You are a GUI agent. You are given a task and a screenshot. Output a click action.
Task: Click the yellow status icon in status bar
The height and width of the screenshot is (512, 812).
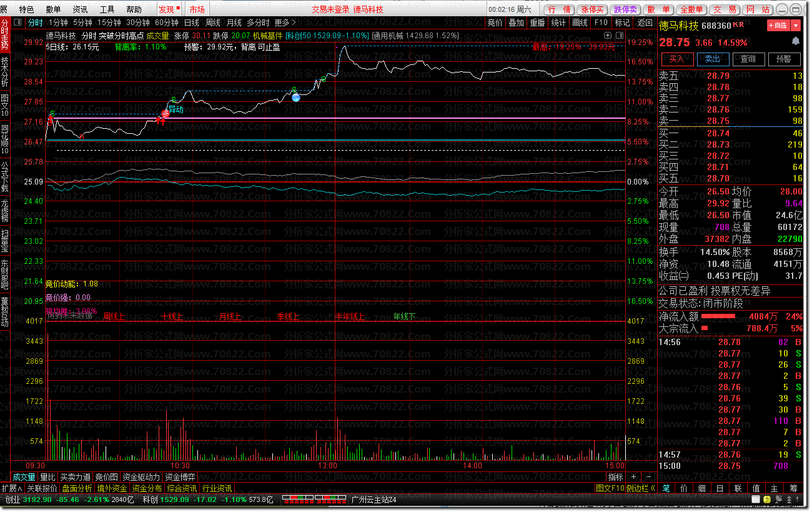tap(766, 499)
